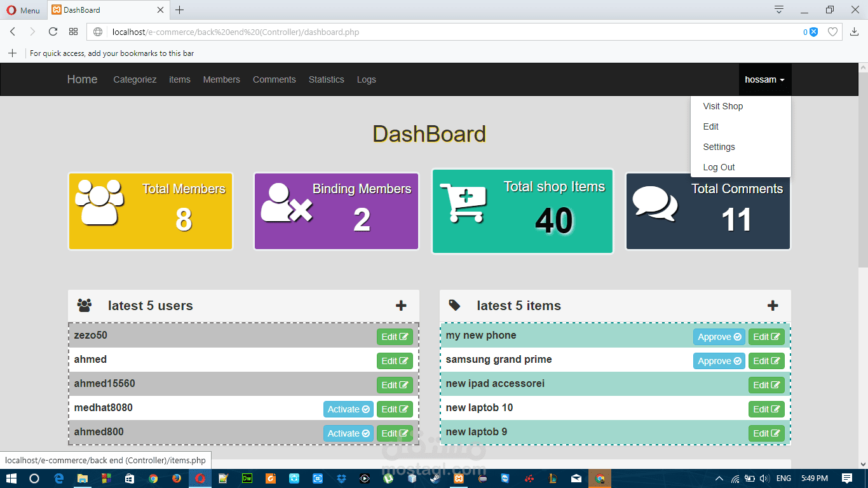Collapse the latest 5 items panel with plus icon

773,306
